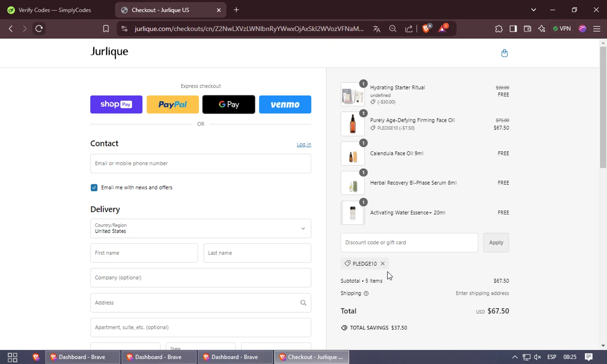Go back with the browser back arrow
The image size is (607, 364).
11,29
